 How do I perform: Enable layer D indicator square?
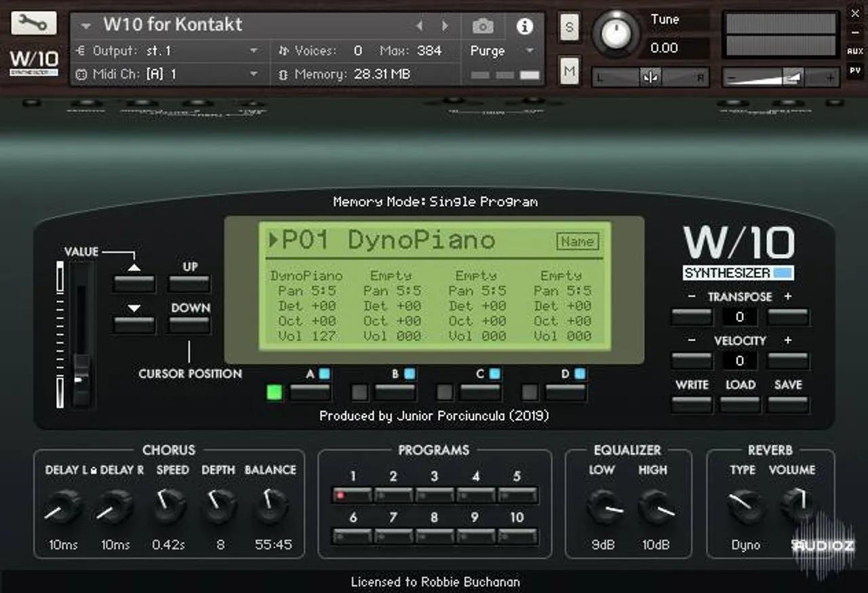click(530, 392)
